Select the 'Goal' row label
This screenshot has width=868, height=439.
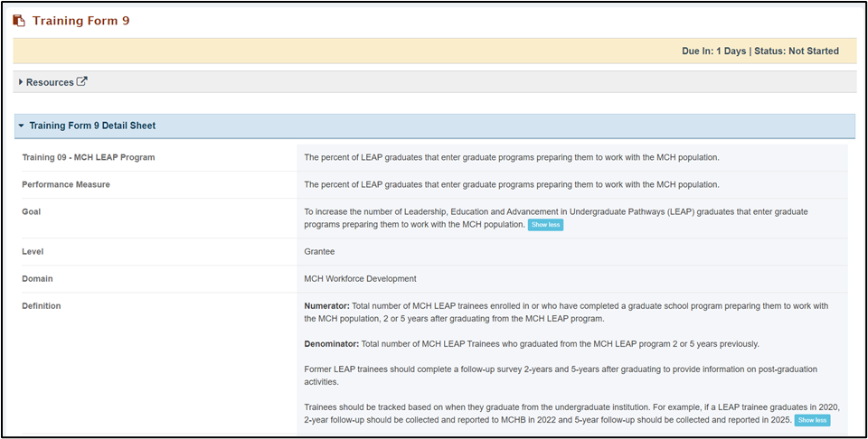(x=31, y=211)
